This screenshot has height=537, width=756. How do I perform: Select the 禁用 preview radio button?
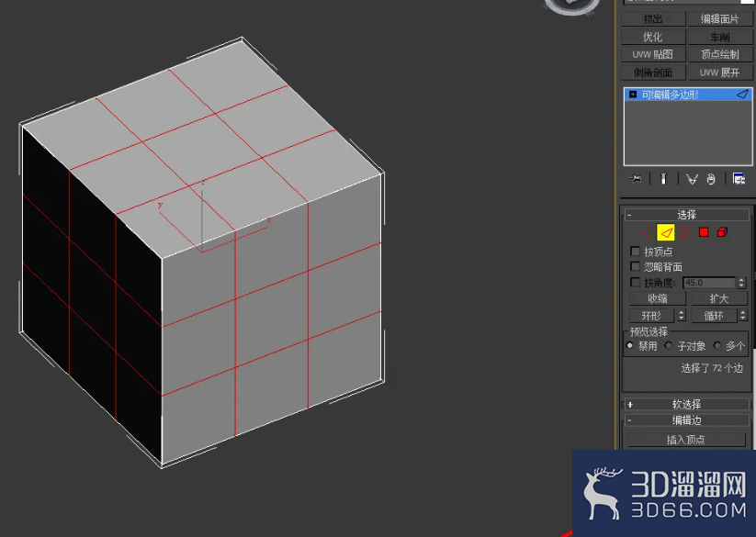[629, 346]
